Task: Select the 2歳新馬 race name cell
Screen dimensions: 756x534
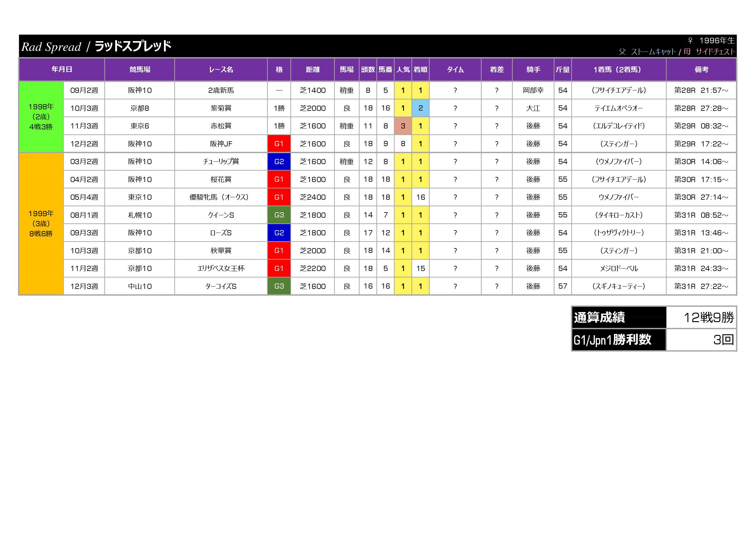Action: point(221,90)
